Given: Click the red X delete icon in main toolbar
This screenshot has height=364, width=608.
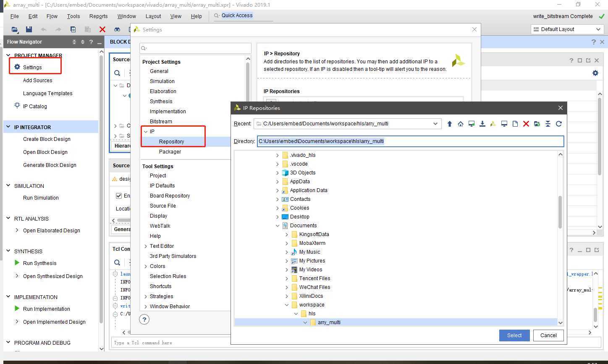Looking at the screenshot, I should [102, 29].
